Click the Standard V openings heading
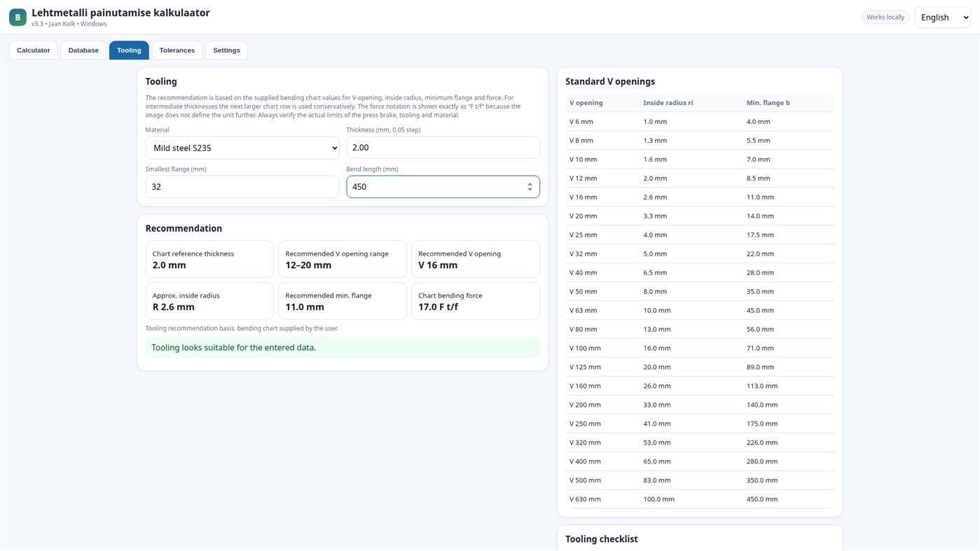The width and height of the screenshot is (980, 551). coord(610,82)
